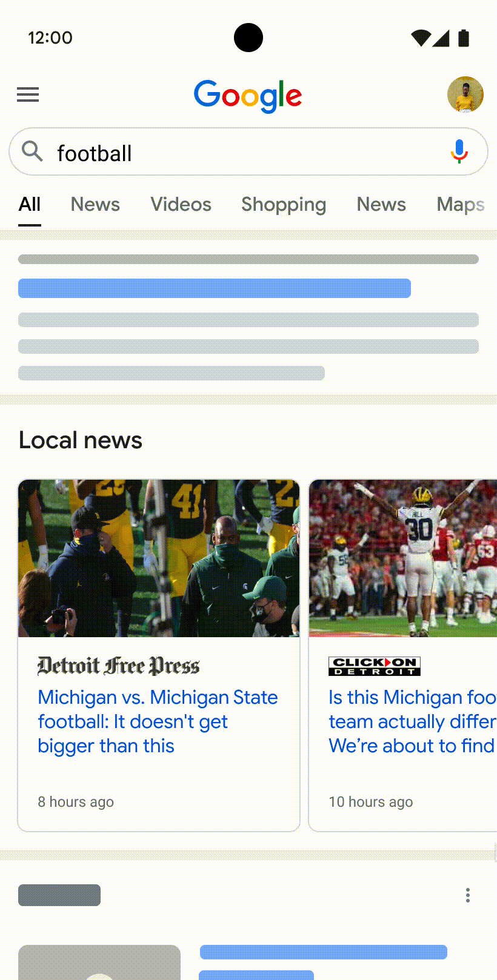Tap the magnifying glass search icon
The height and width of the screenshot is (980, 497).
click(32, 151)
